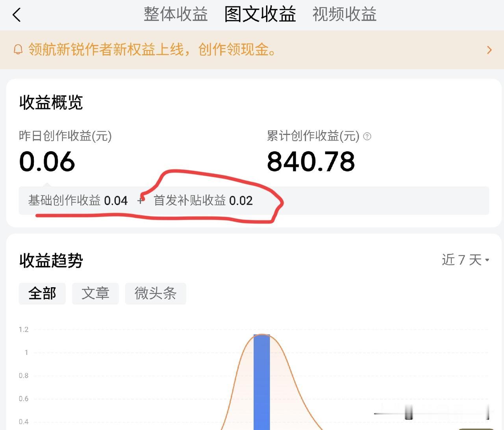Tap the blue bar in income chart
504x430 pixels.
(x=262, y=382)
